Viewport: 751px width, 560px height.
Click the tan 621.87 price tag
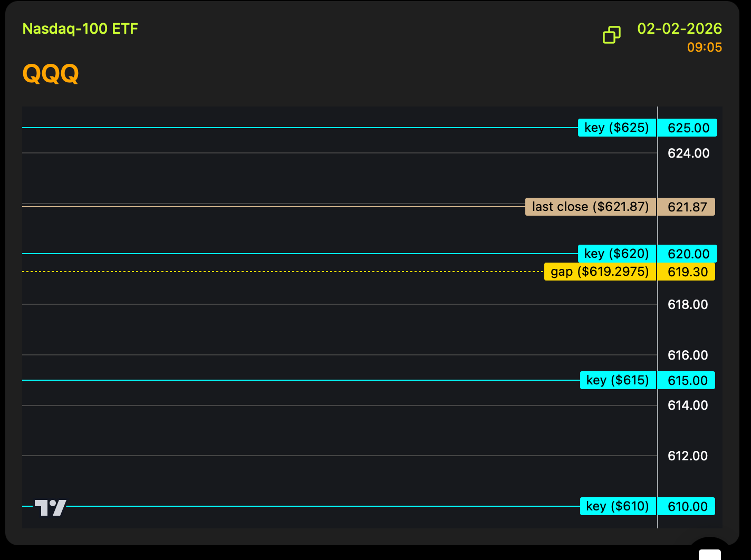(687, 207)
